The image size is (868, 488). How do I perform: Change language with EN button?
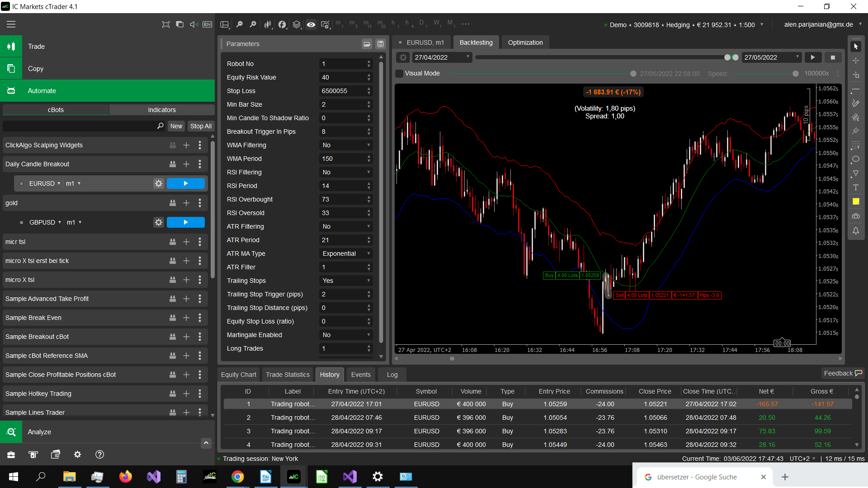point(208,24)
